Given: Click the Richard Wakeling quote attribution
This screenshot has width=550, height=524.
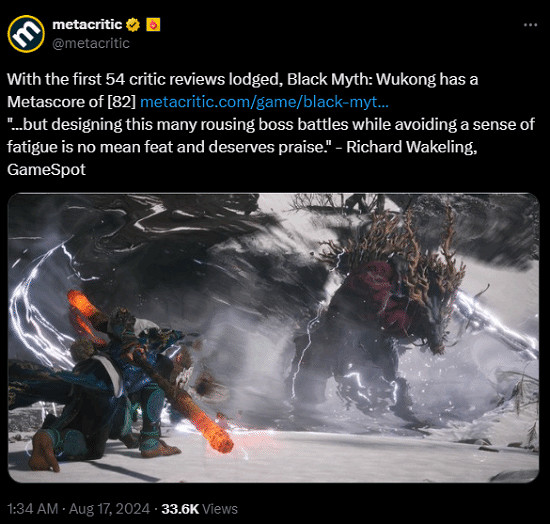Looking at the screenshot, I should [412, 147].
